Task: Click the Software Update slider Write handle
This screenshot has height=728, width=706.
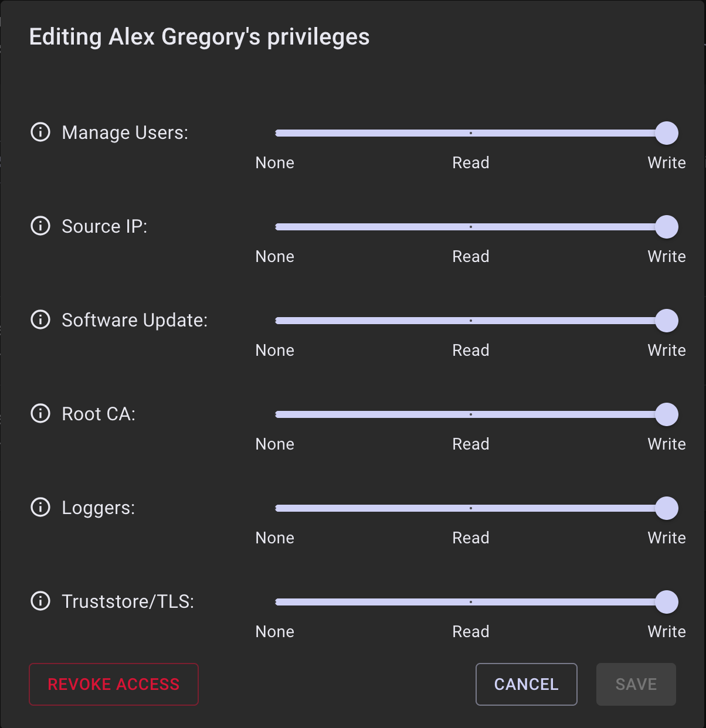Action: [667, 321]
